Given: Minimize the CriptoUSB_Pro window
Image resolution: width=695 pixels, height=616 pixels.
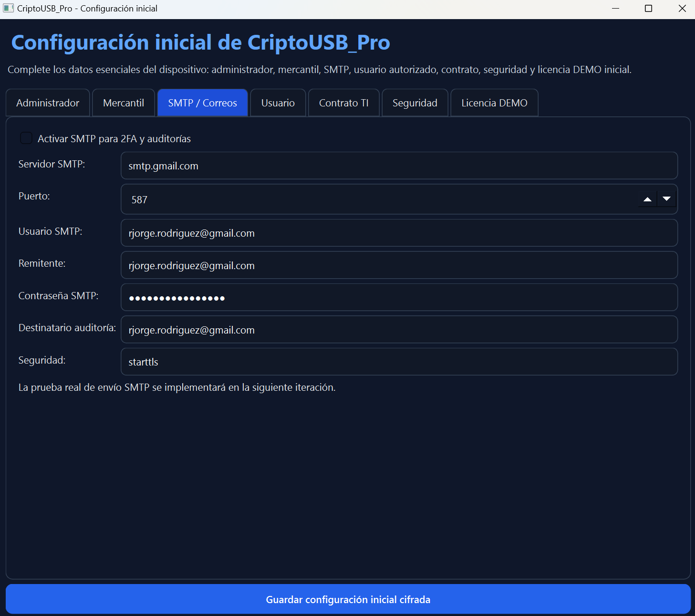Looking at the screenshot, I should [x=616, y=9].
